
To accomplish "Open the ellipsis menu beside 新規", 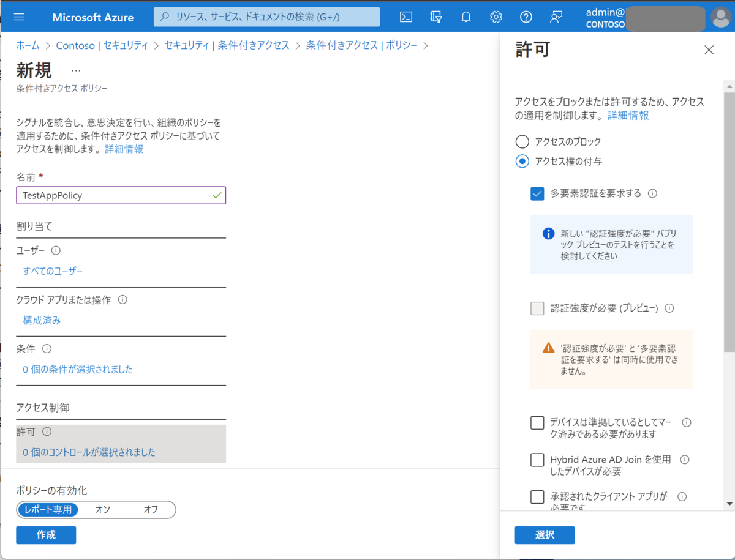I will pyautogui.click(x=76, y=70).
